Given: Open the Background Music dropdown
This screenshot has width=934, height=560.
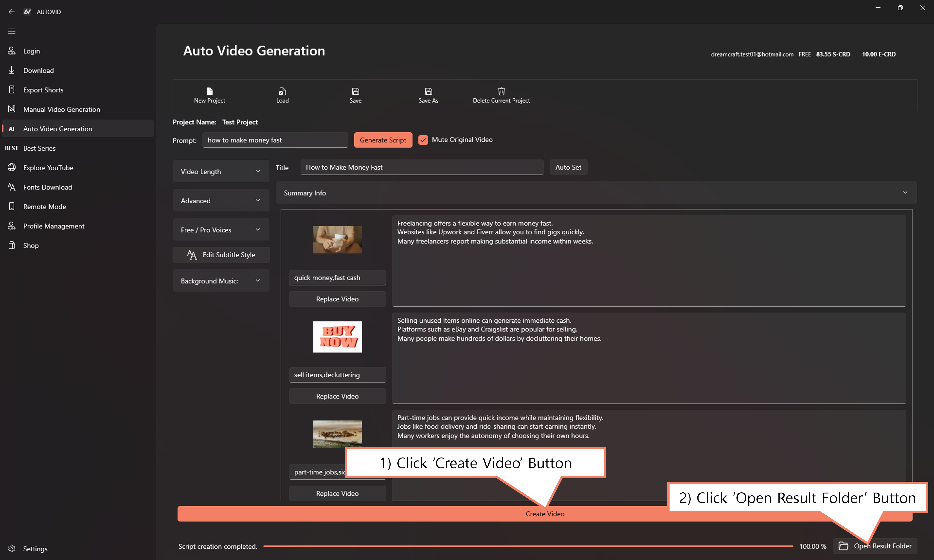Looking at the screenshot, I should tap(221, 281).
